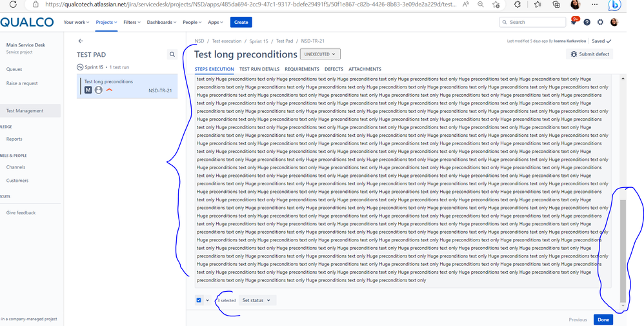This screenshot has width=644, height=326.
Task: Click the zoom out magnifier icon
Action: pos(481,5)
